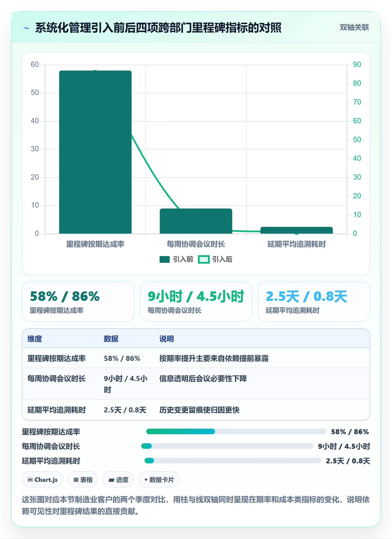
Task: Click the dark green 引入前 legend swatch
Action: [165, 259]
